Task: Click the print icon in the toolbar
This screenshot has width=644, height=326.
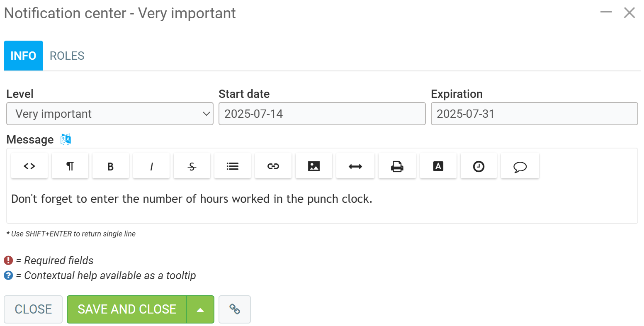Action: [397, 166]
